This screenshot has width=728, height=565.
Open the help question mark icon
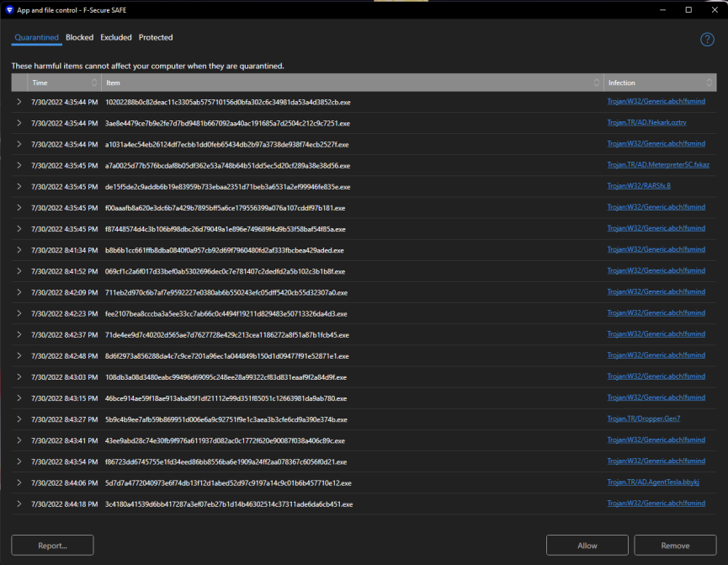coord(707,40)
